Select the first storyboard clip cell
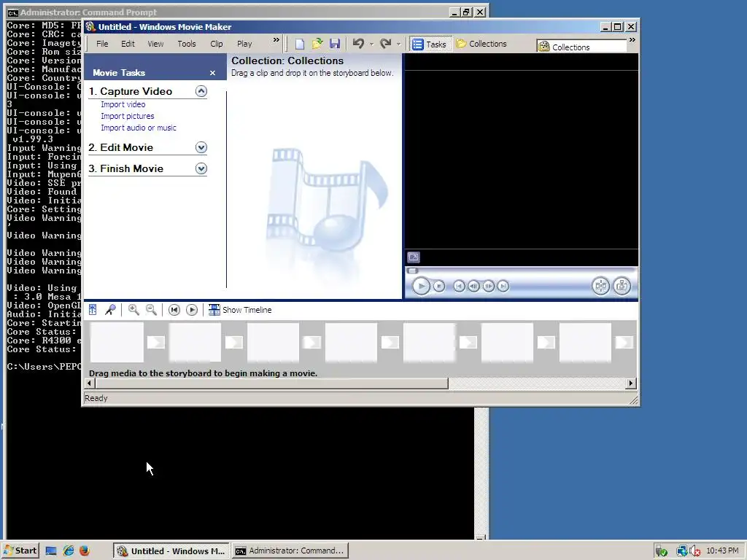The image size is (747, 560). point(117,342)
